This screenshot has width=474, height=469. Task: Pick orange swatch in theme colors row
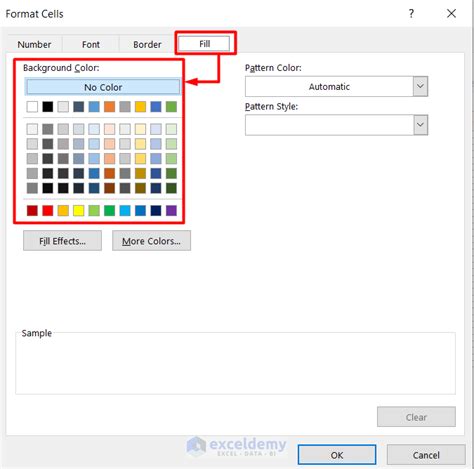coord(109,107)
